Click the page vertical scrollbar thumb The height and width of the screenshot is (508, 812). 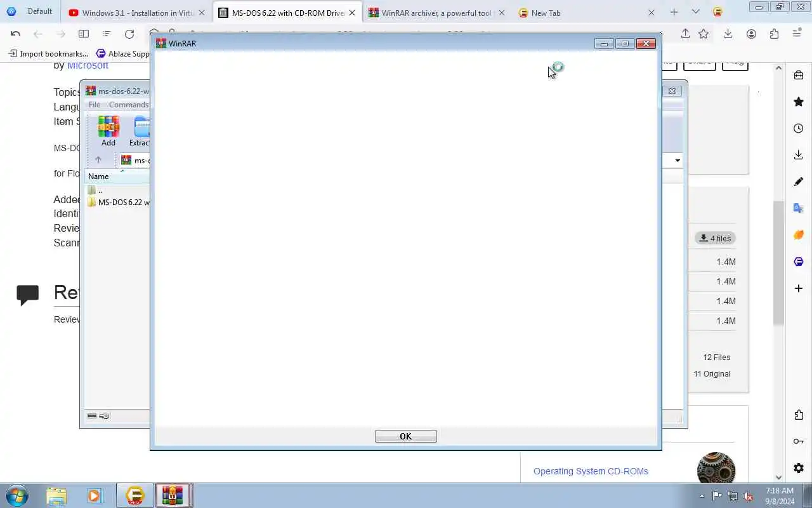(778, 263)
